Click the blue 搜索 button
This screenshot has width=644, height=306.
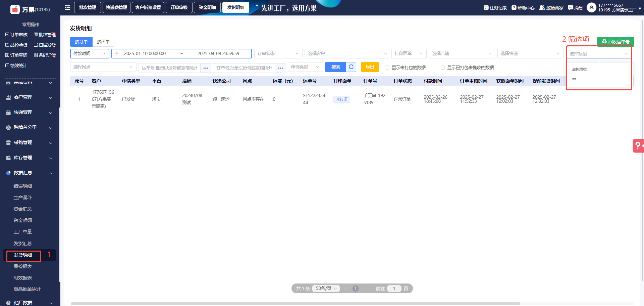(335, 67)
